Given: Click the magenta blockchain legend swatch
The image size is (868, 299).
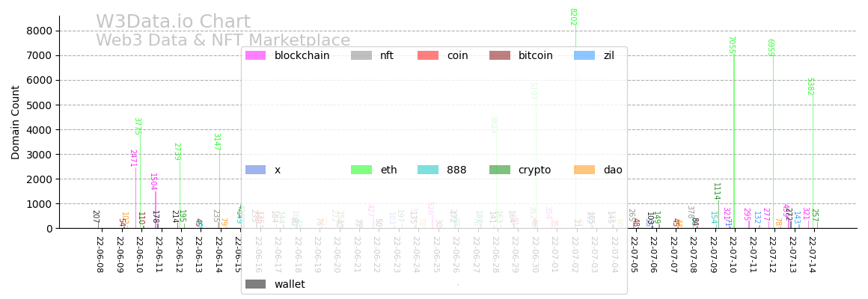Looking at the screenshot, I should pos(255,55).
